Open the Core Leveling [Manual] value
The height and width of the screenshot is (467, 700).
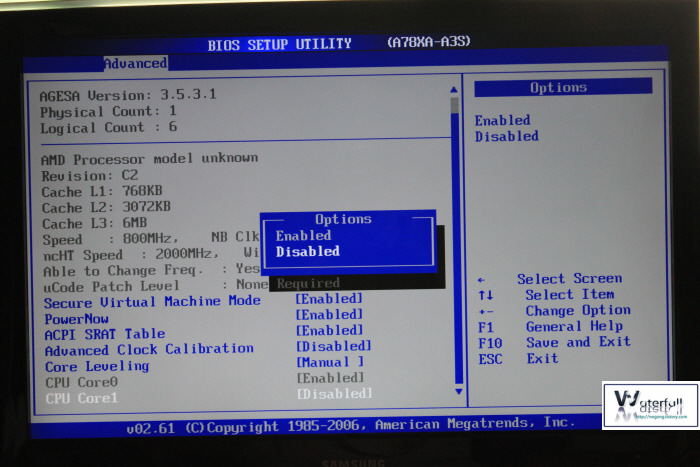click(330, 362)
